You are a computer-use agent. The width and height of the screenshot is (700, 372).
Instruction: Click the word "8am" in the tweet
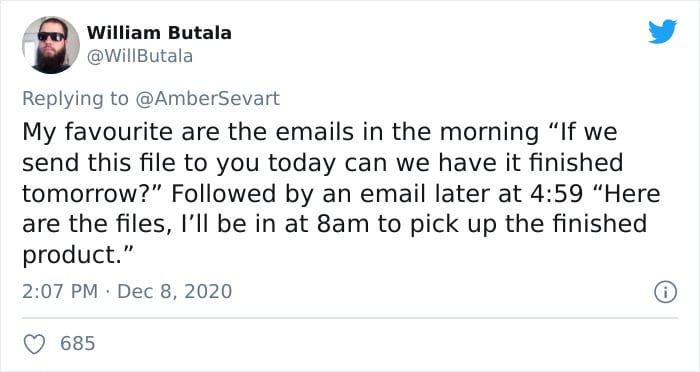(x=343, y=224)
